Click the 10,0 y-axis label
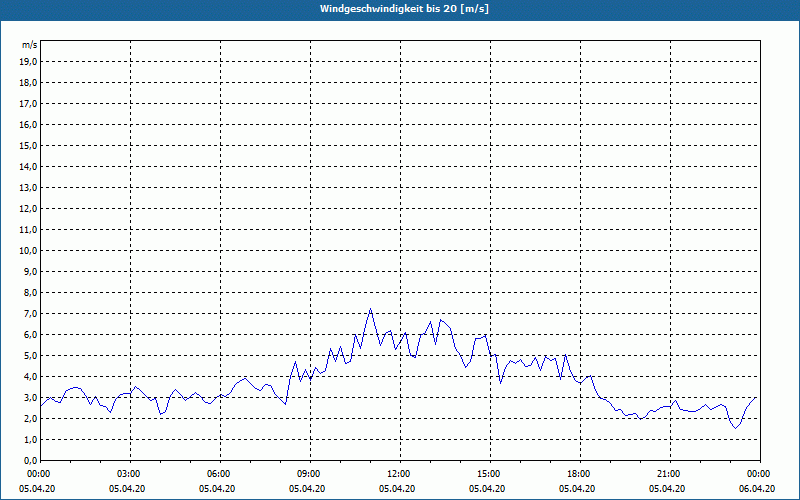Viewport: 800px width, 500px height. pyautogui.click(x=28, y=251)
